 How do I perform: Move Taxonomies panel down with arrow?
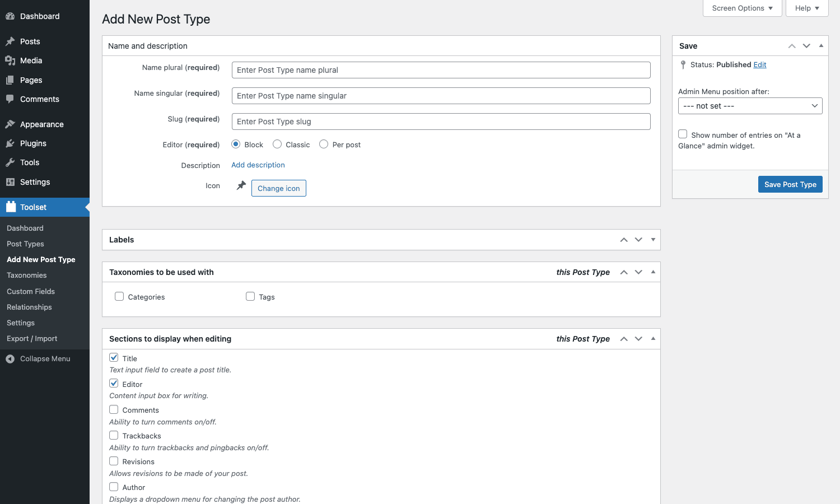638,272
